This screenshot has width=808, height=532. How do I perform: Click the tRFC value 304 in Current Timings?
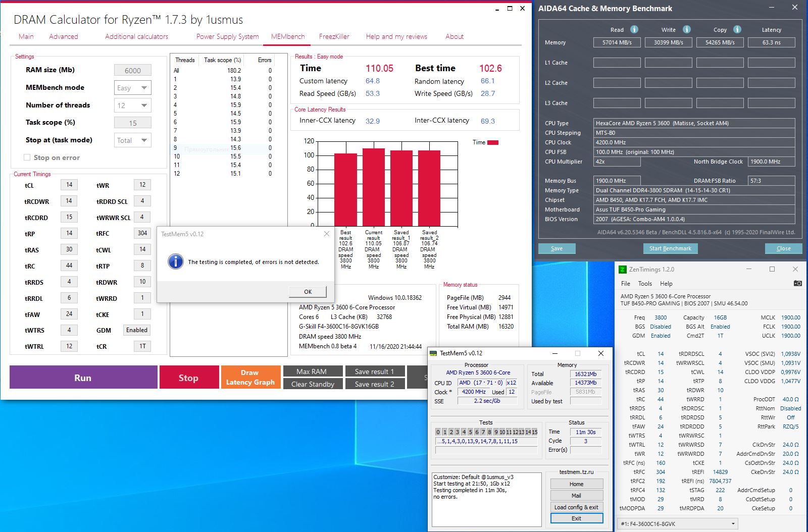click(x=142, y=233)
